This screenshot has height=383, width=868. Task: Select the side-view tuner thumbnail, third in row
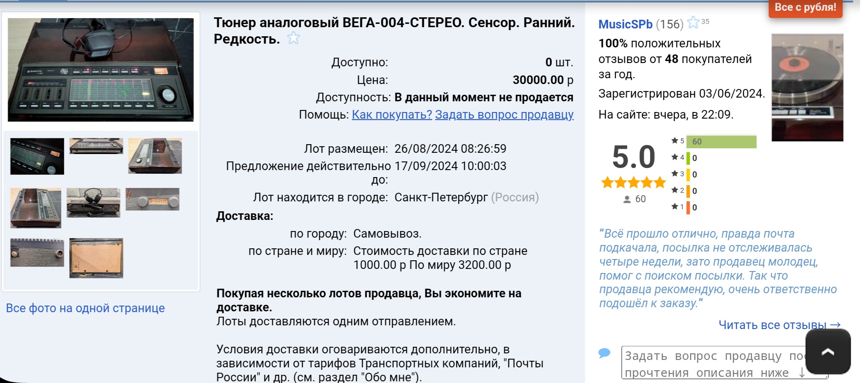(x=155, y=156)
